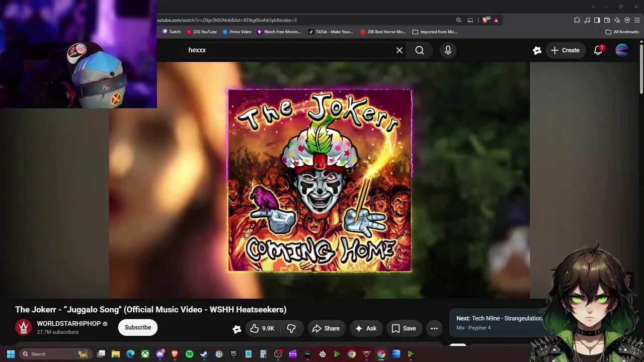Image resolution: width=644 pixels, height=362 pixels.
Task: Open the Watch Free Movies bookmark
Action: pos(279,32)
